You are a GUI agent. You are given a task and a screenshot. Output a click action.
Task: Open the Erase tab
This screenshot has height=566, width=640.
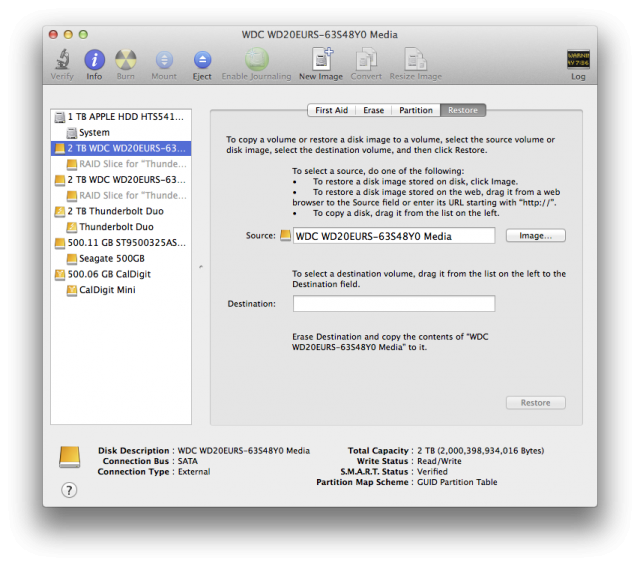[373, 110]
